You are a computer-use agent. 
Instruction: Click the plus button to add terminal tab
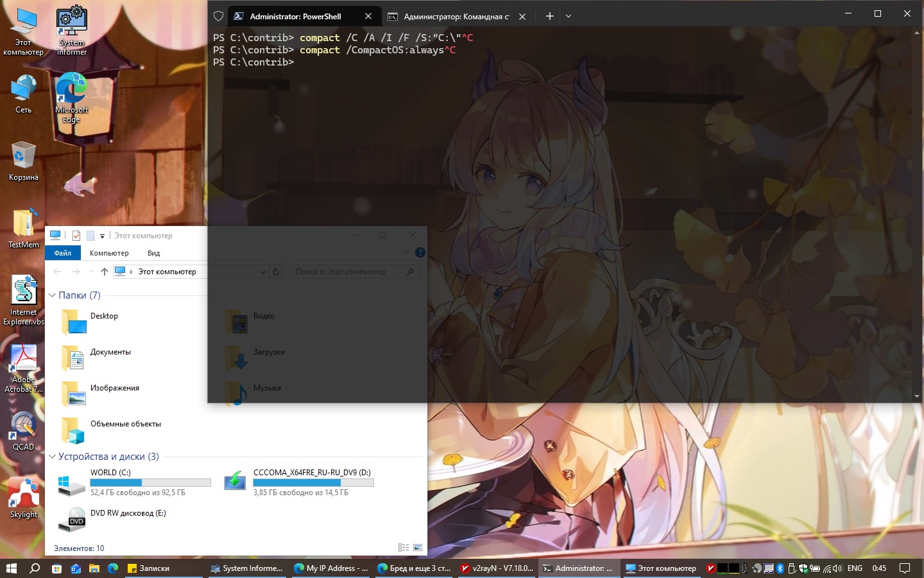click(x=549, y=16)
